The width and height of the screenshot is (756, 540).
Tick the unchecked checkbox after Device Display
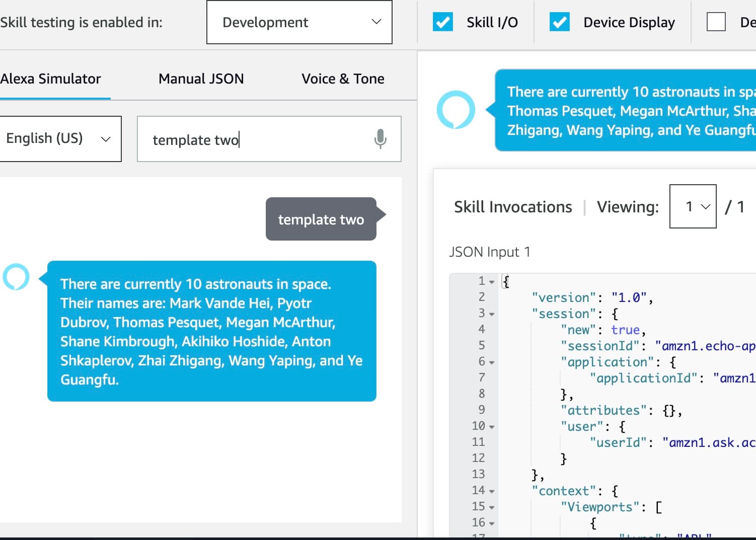(716, 22)
